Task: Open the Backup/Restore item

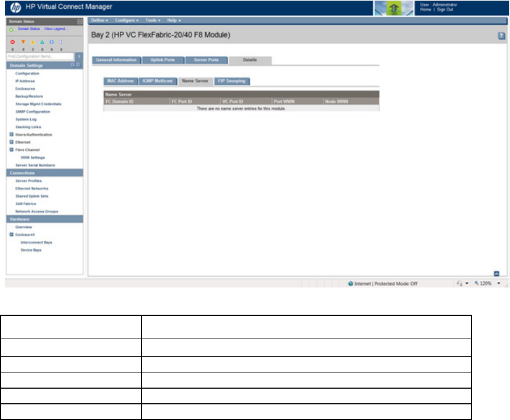Action: point(29,96)
